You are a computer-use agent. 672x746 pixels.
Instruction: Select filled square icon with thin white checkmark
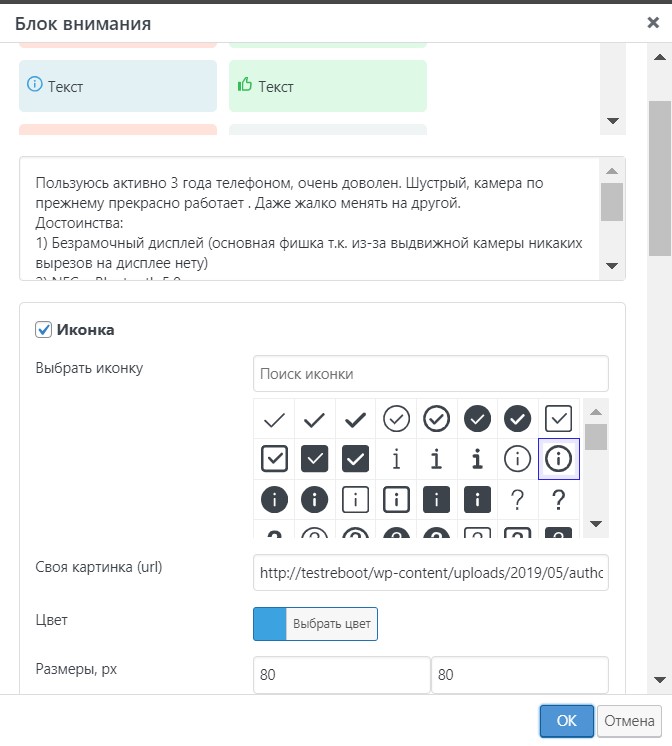[315, 459]
